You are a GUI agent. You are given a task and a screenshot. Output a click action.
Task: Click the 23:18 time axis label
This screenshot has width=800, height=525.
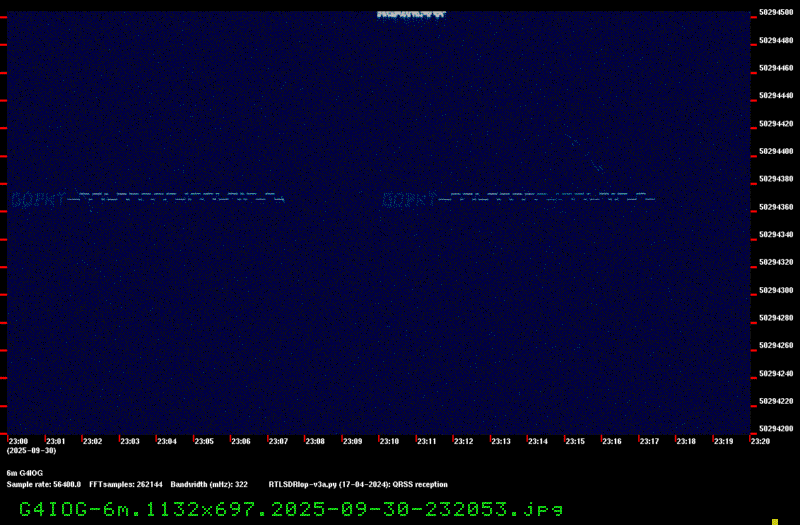[x=686, y=441]
